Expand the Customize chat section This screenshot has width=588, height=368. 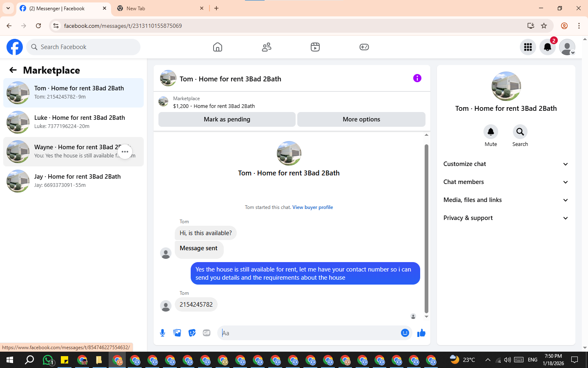[506, 164]
